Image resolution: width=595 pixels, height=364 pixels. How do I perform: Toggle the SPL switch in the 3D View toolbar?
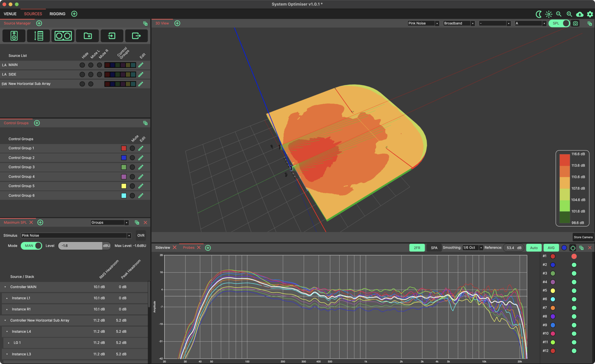559,23
